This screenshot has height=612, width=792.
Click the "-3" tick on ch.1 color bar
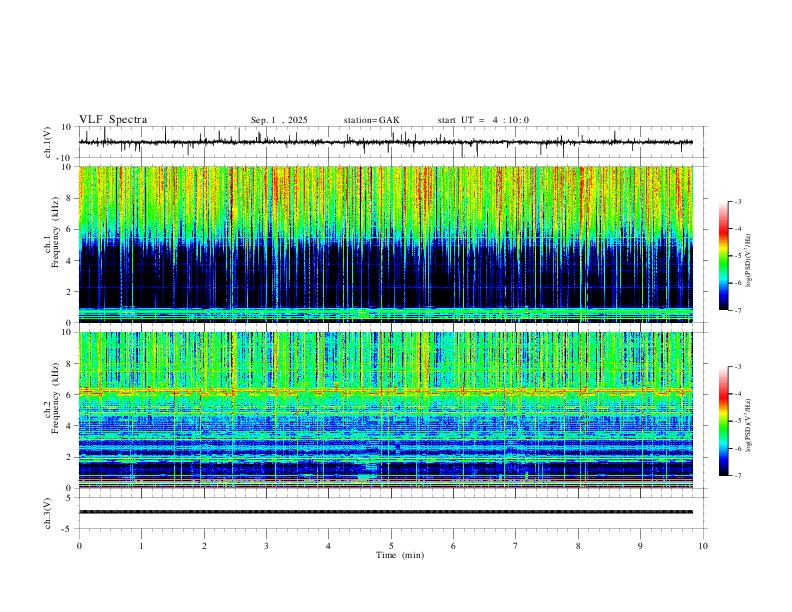coord(738,201)
